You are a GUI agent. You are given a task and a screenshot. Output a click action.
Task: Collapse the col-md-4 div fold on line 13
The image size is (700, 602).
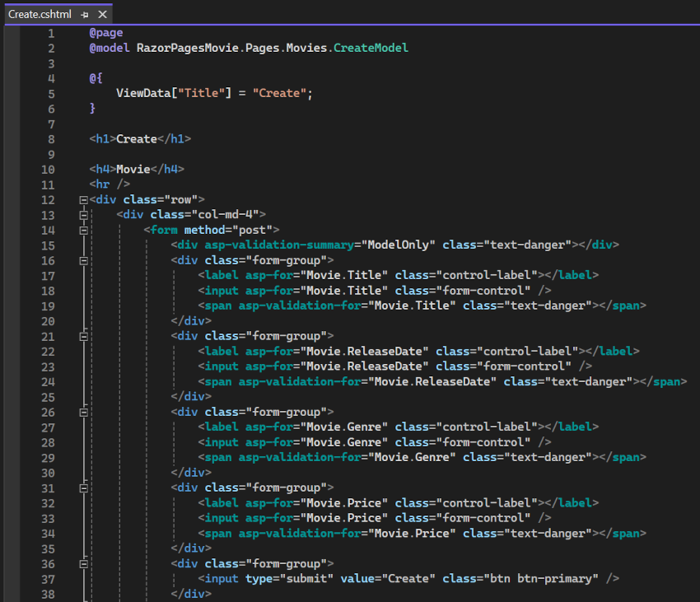pos(83,214)
